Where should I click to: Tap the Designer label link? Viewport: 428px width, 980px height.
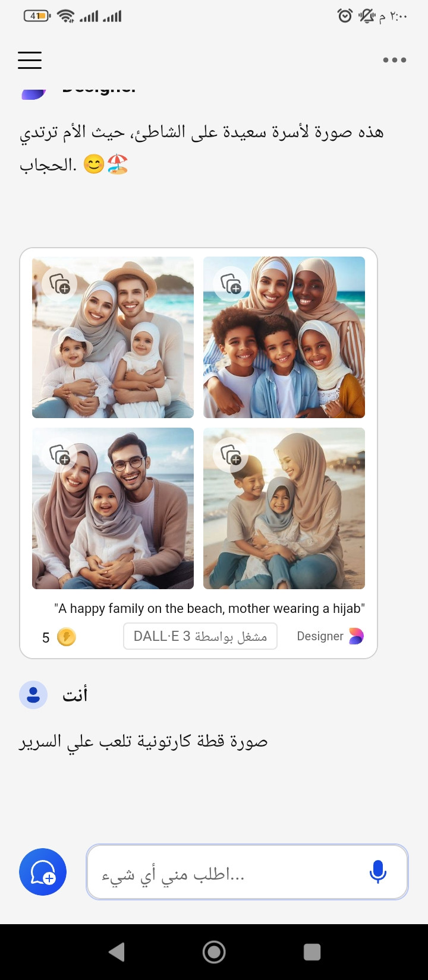point(320,636)
